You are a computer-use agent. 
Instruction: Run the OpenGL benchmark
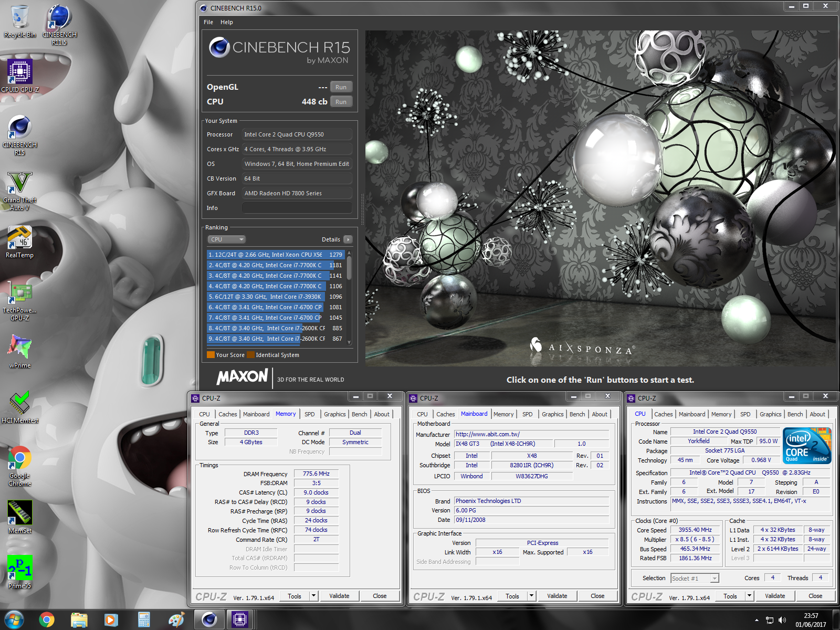341,87
